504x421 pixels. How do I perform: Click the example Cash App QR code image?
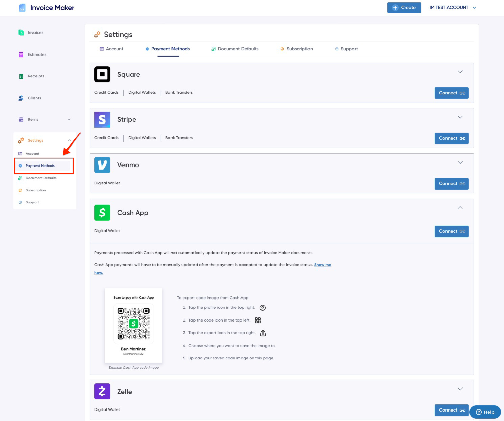134,326
